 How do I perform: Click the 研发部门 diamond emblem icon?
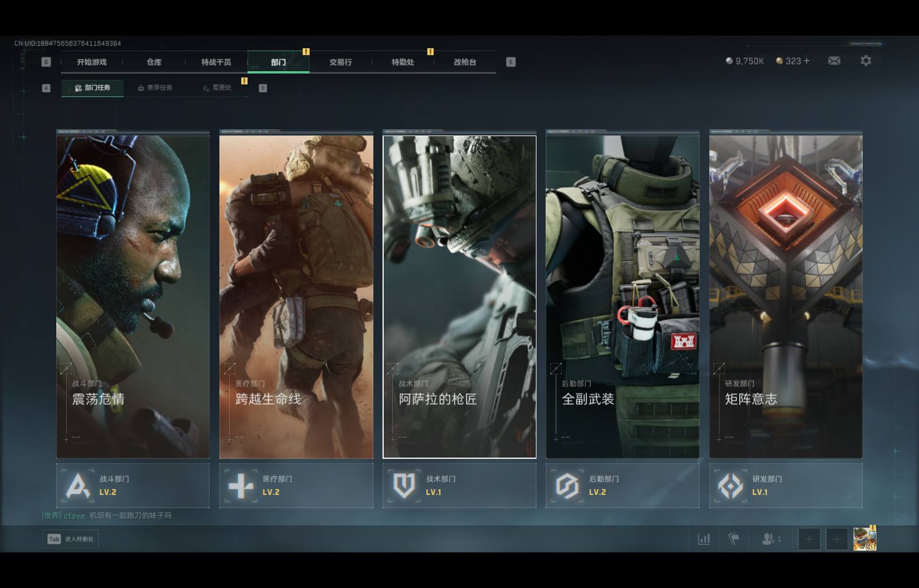(730, 486)
